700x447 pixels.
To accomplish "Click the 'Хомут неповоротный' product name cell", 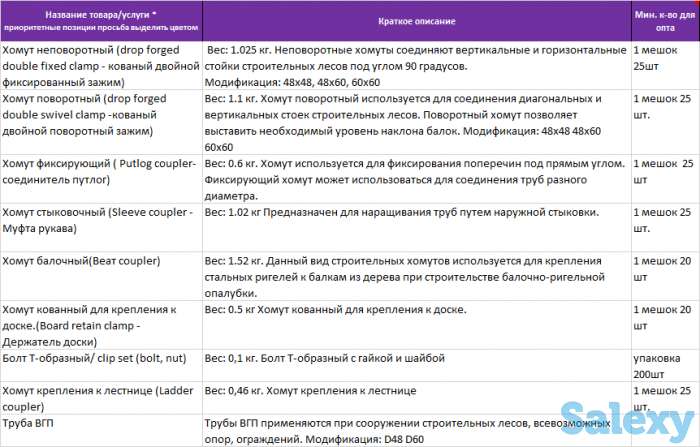I will tap(100, 64).
